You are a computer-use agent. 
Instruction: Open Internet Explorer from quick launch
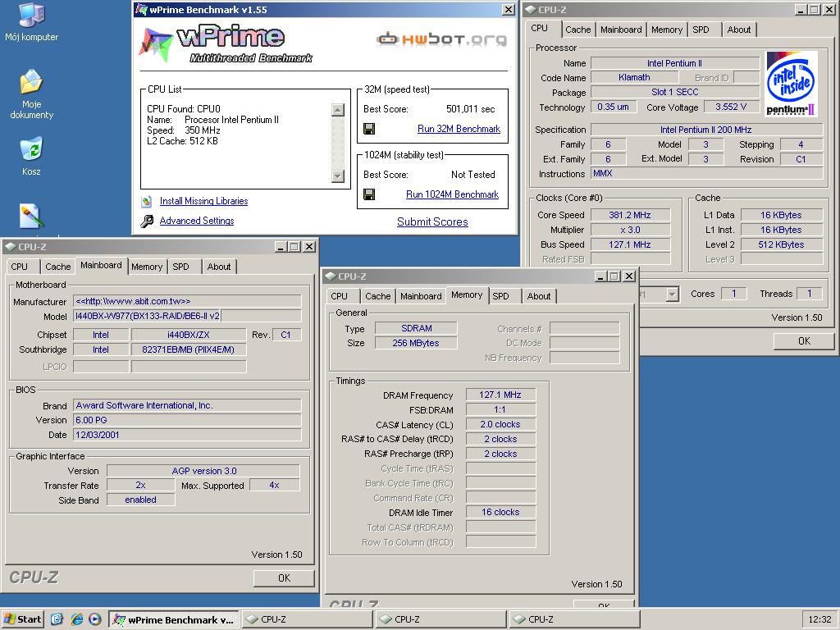point(76,619)
